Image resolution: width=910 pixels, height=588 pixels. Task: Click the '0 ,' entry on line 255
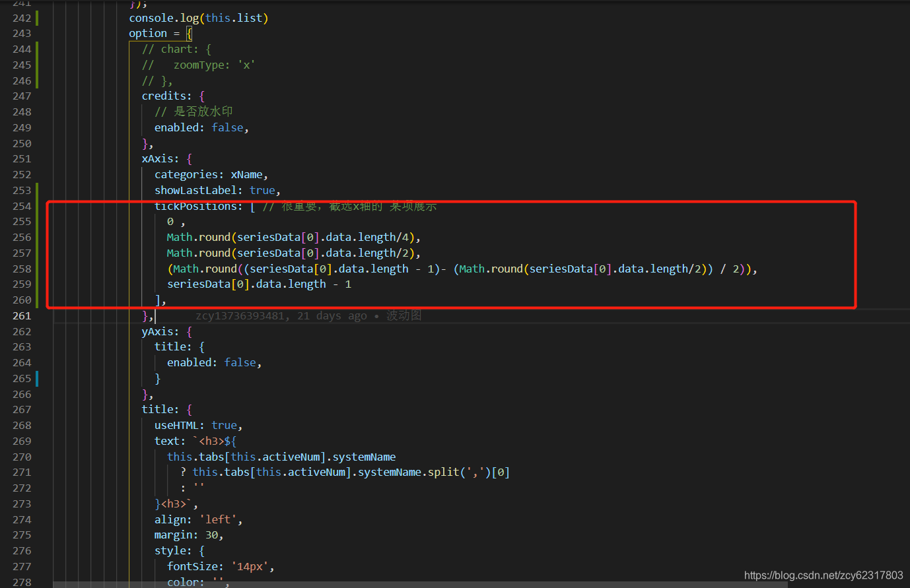pyautogui.click(x=176, y=221)
